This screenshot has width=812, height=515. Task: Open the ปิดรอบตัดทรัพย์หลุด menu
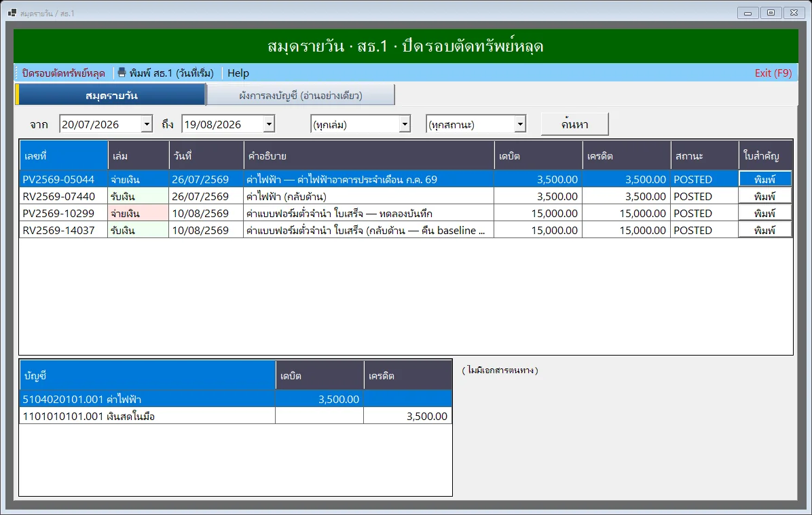pyautogui.click(x=63, y=73)
